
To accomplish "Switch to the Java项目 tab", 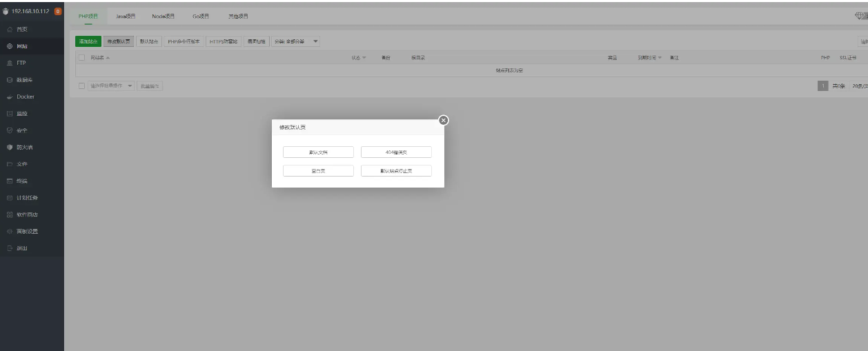I will 126,16.
